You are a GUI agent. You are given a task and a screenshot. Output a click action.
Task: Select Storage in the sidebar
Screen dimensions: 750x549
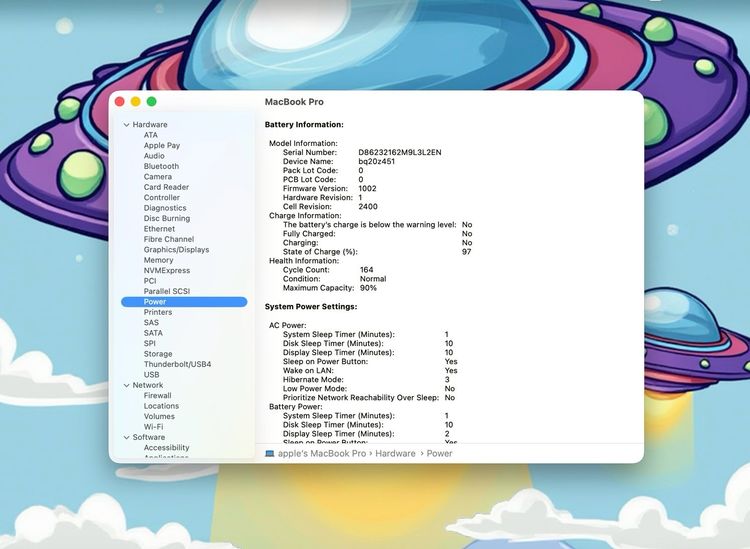click(x=158, y=354)
